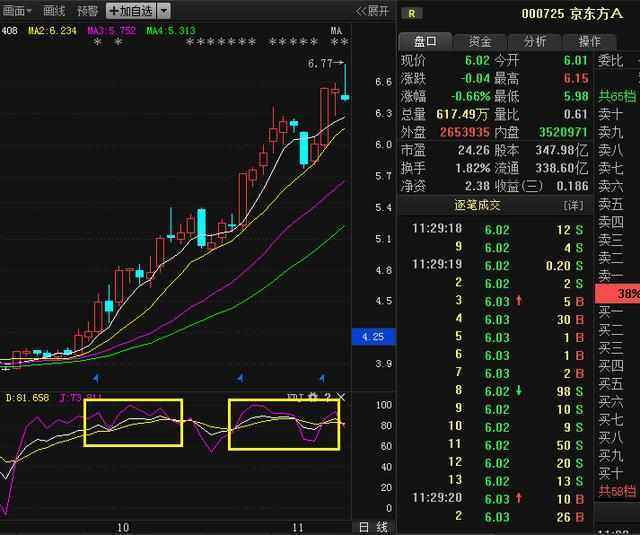Open KDJ indicator help question mark
This screenshot has width=640, height=535.
pos(327,397)
